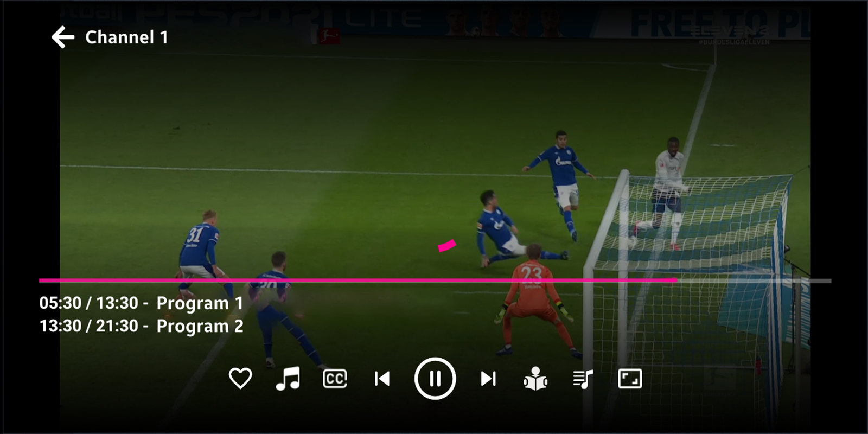
Task: Toggle the fullscreen aspect ratio icon
Action: coord(630,379)
